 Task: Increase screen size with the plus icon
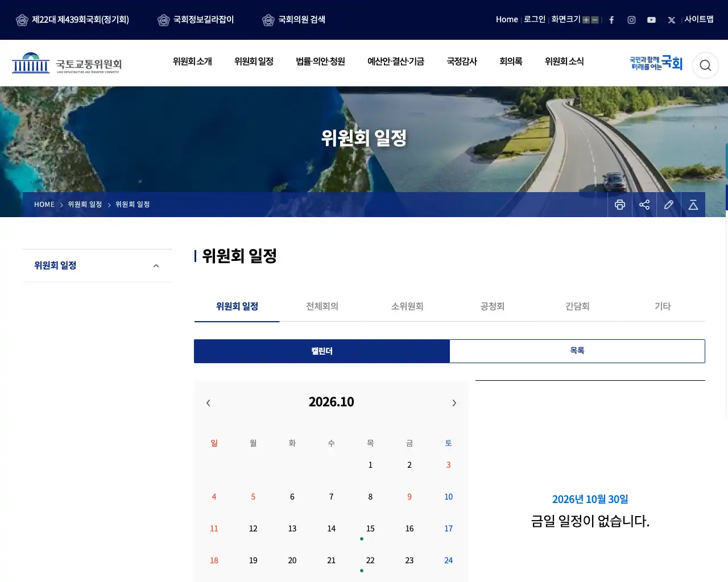coord(586,20)
